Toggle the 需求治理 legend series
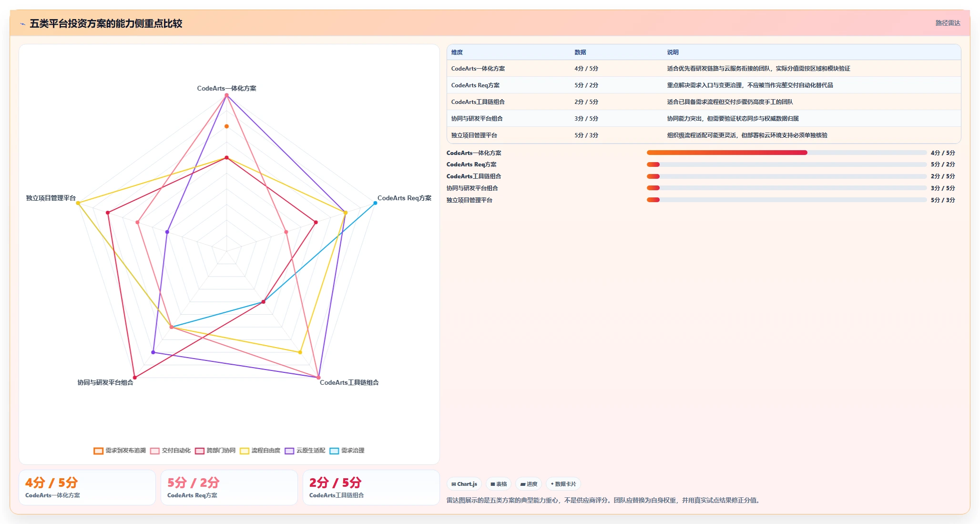 coord(347,451)
